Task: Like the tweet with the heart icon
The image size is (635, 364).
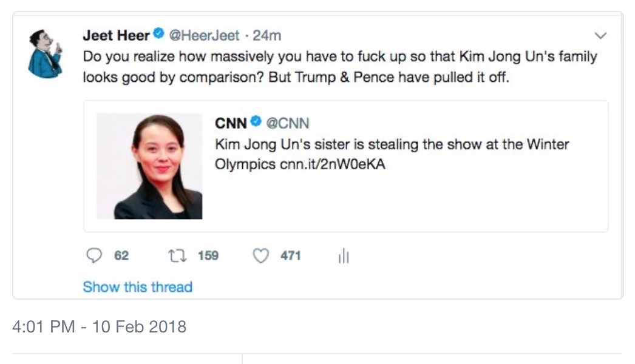Action: click(x=261, y=256)
